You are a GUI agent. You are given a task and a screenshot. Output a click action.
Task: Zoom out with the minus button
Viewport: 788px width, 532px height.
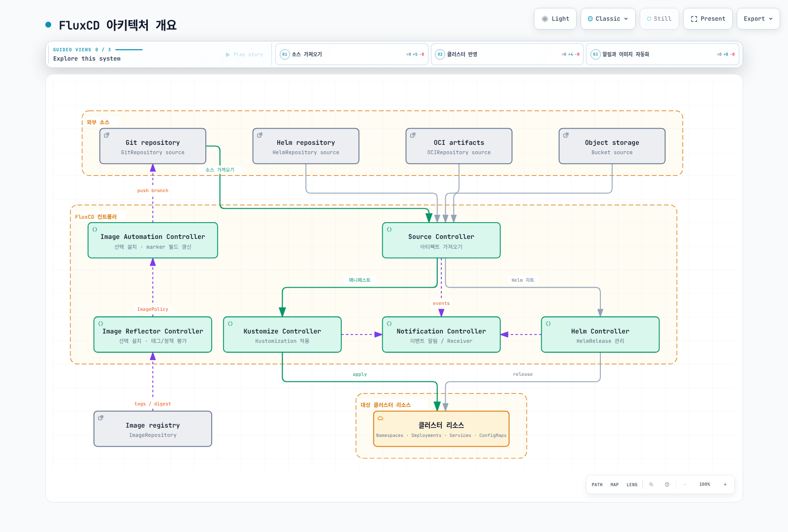685,485
